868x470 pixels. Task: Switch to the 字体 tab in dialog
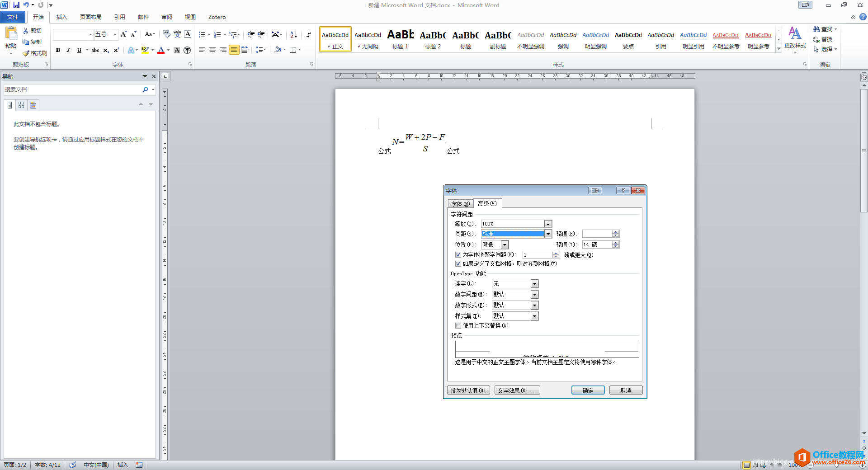(x=460, y=203)
